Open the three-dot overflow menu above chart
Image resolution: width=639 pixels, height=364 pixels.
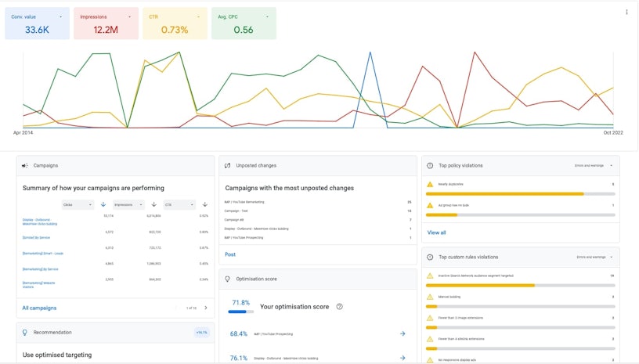point(626,13)
